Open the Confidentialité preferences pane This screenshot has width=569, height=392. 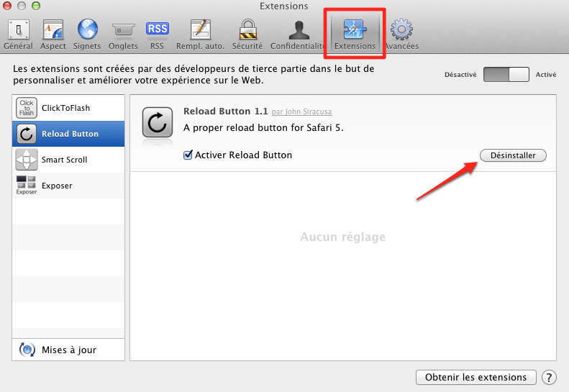(x=299, y=35)
